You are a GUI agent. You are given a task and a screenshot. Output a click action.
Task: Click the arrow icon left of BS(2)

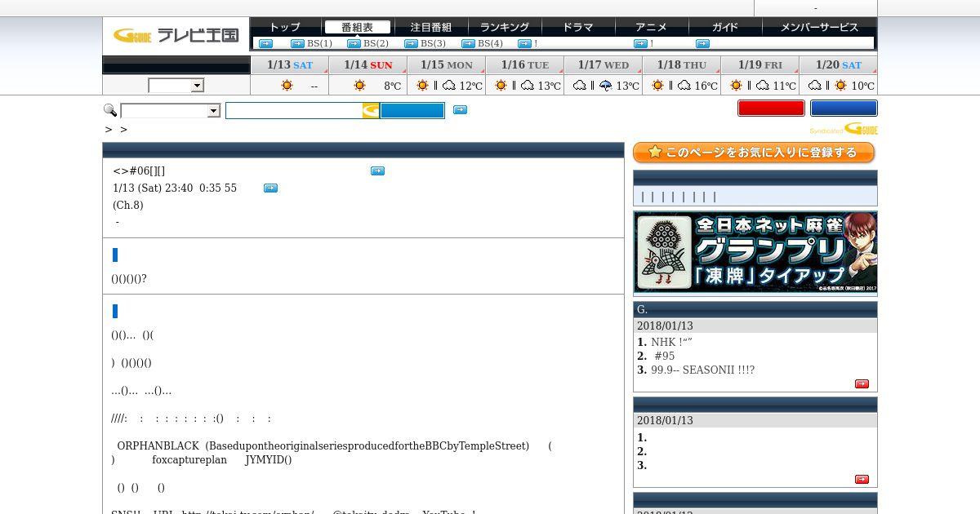pos(354,43)
